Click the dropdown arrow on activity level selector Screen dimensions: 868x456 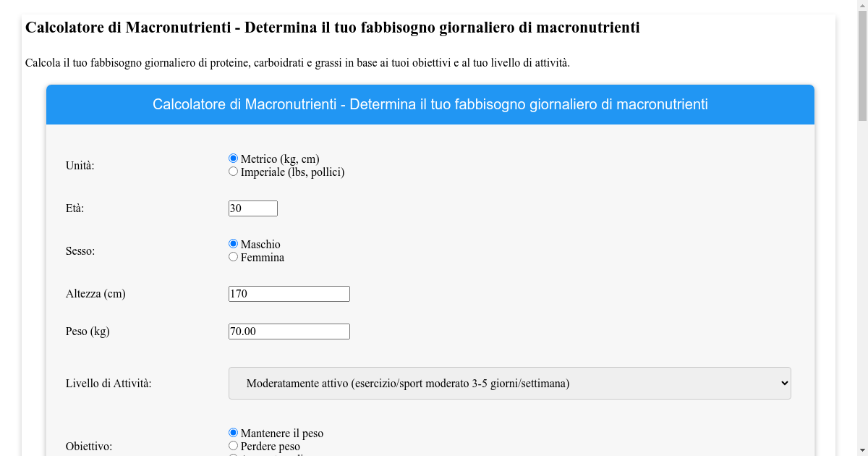783,383
